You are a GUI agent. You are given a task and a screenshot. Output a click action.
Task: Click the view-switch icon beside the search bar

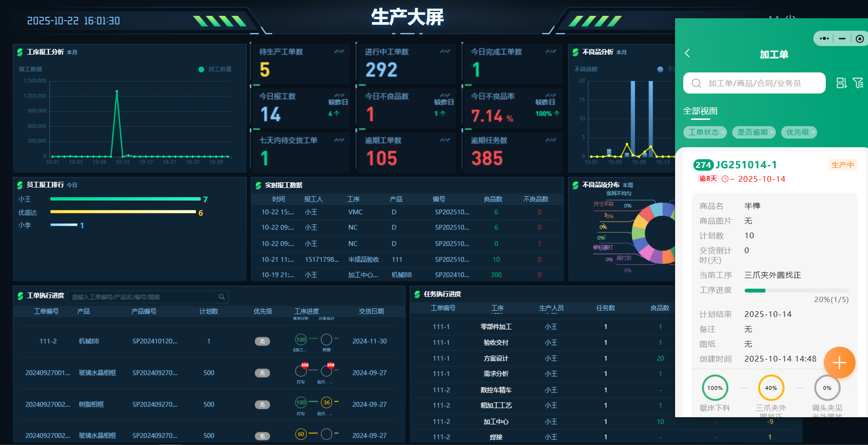tap(841, 83)
